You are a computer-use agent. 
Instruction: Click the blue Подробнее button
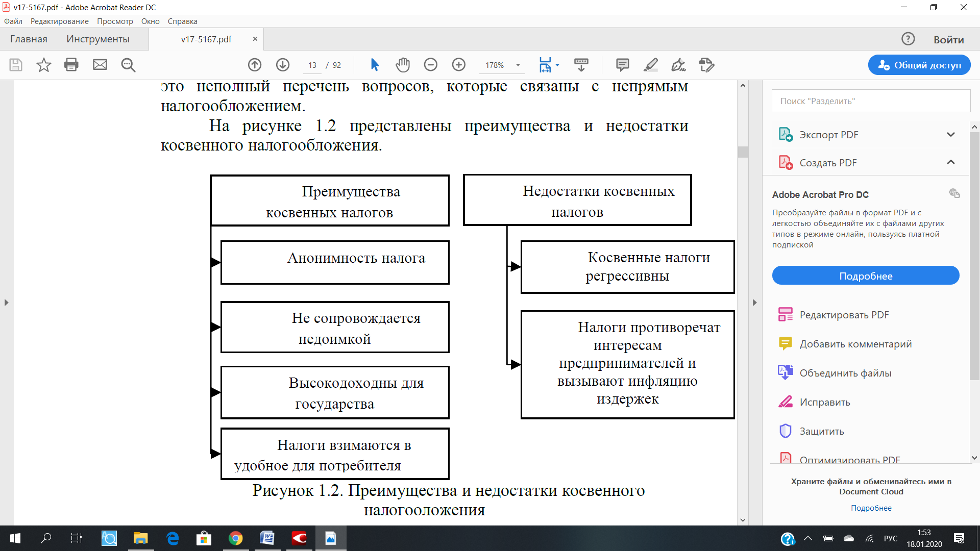coord(865,276)
